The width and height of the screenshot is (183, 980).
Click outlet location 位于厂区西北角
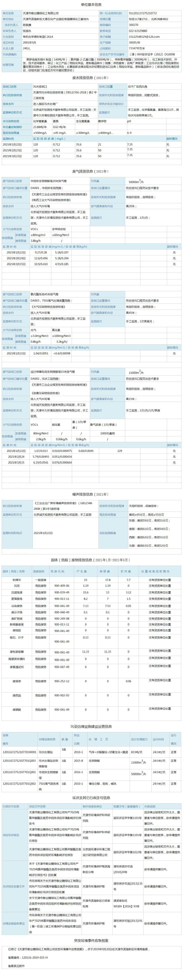[137, 86]
